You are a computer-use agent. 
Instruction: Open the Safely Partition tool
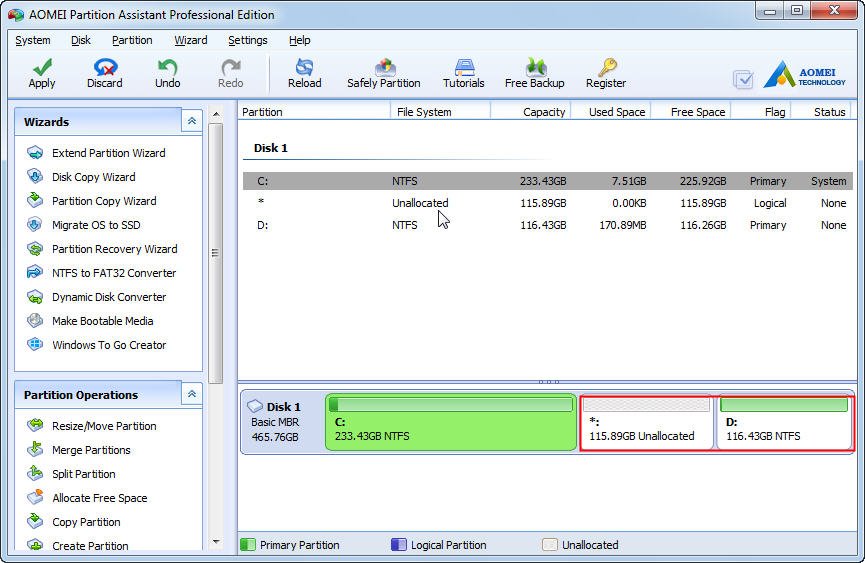(384, 73)
